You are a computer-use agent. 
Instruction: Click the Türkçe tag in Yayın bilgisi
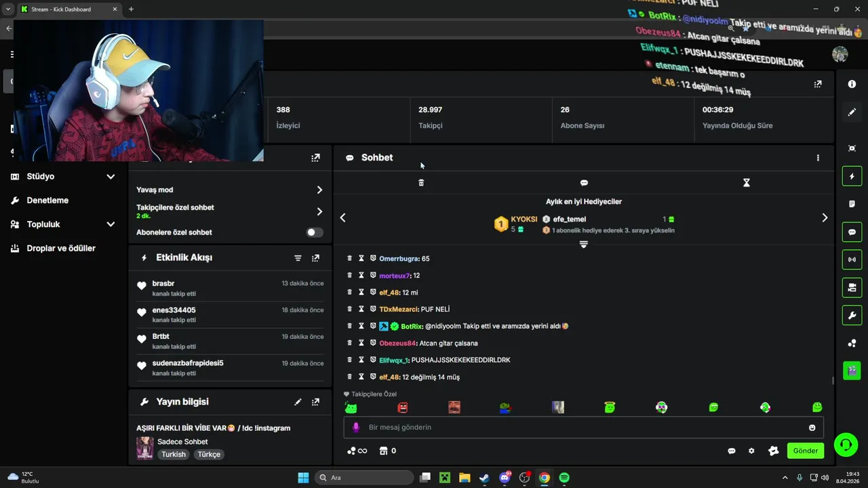coord(209,455)
